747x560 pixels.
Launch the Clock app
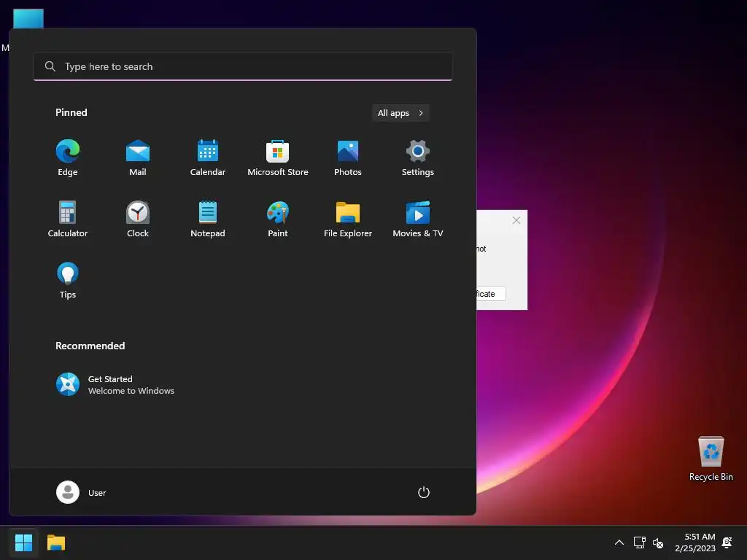[138, 219]
